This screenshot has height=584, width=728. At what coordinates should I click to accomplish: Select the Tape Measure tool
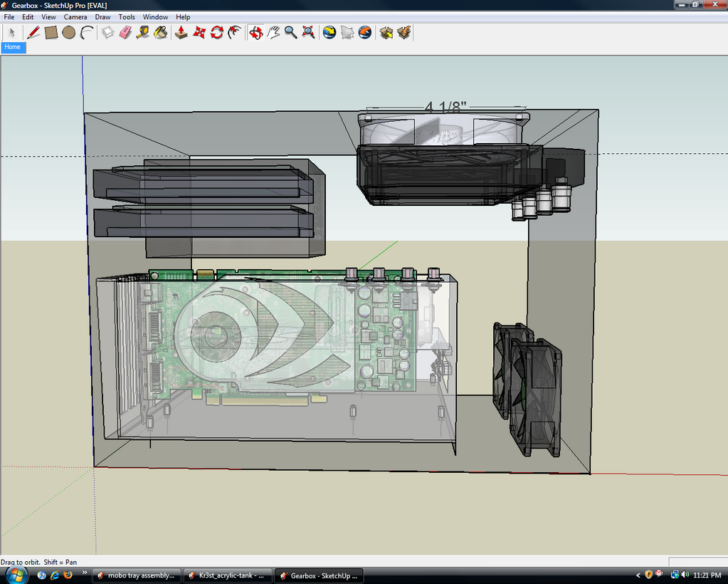[x=143, y=33]
